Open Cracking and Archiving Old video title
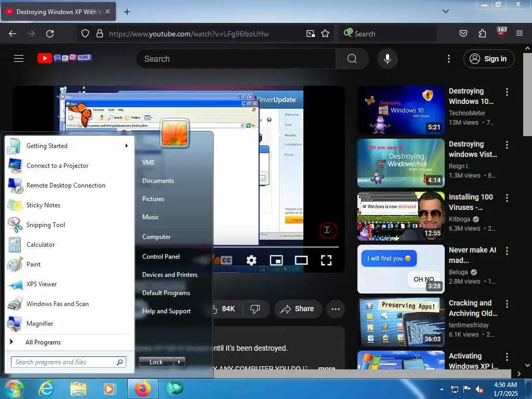Screen dimensions: 532x399 point(473,308)
